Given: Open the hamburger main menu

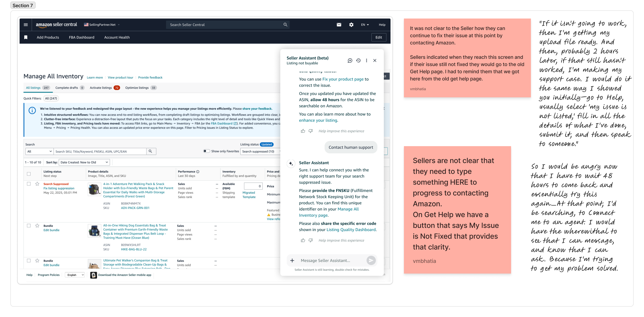Looking at the screenshot, I should coord(26,24).
